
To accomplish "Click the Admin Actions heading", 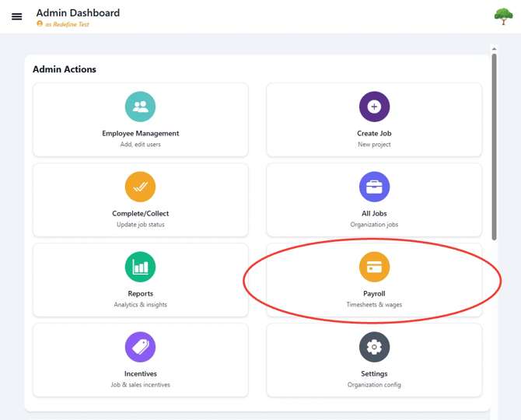I will [65, 69].
